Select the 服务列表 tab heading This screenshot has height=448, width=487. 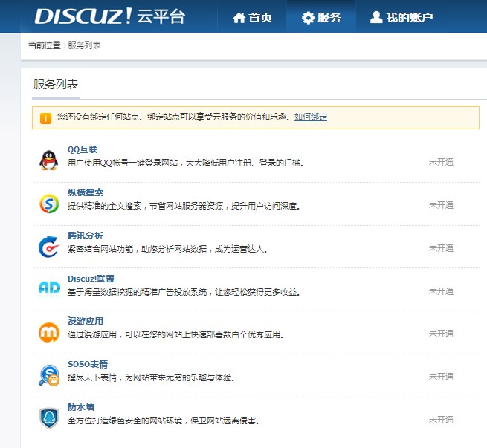tap(56, 85)
